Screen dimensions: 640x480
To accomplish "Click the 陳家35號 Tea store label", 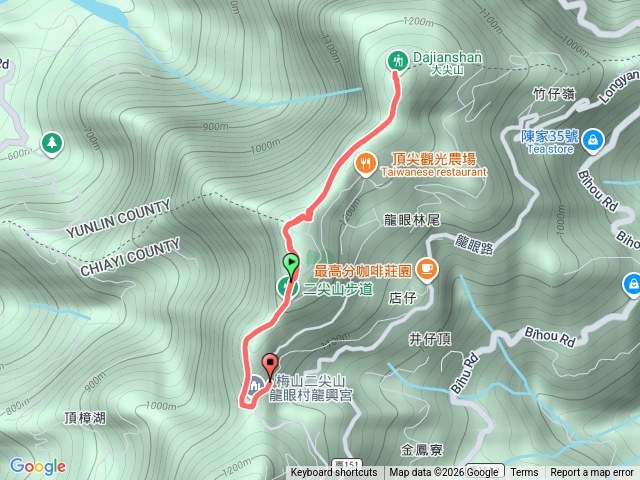I will (x=550, y=142).
